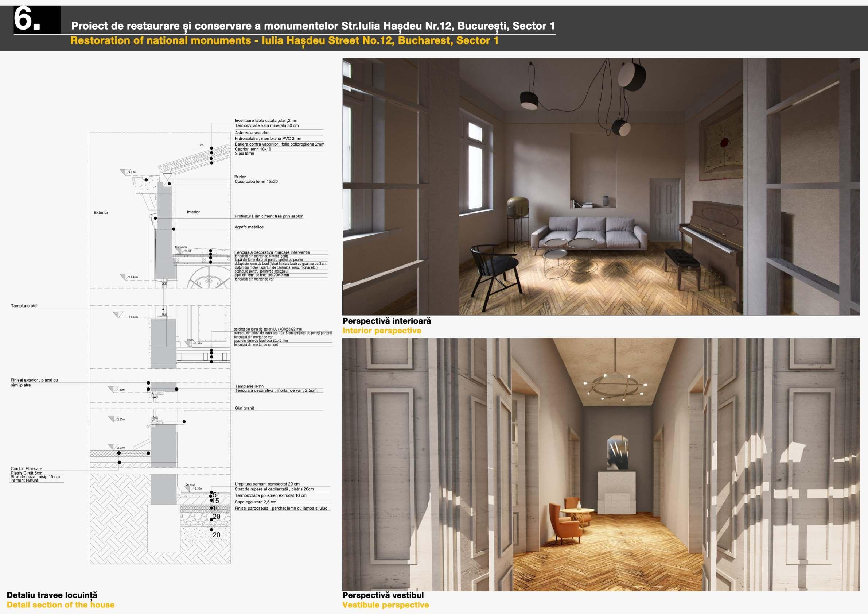Click the vestibule perspective render image
The image size is (868, 614).
pos(601,464)
